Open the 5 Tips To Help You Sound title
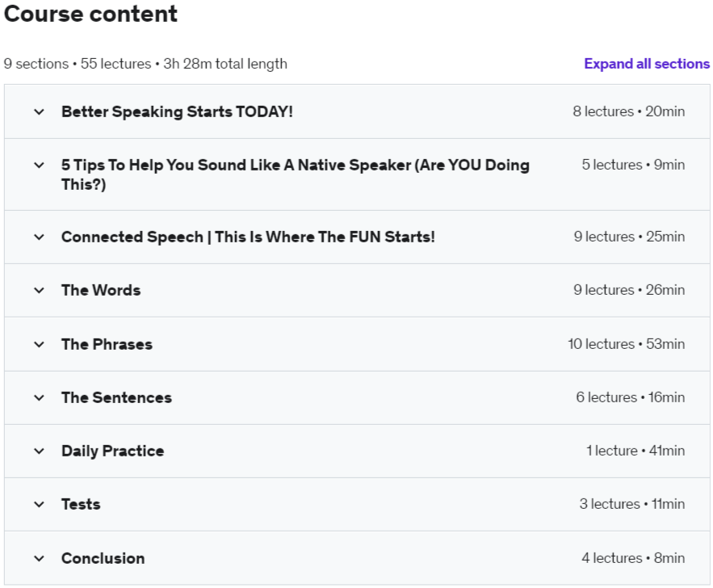Viewport: 713px width, 588px height. (295, 174)
